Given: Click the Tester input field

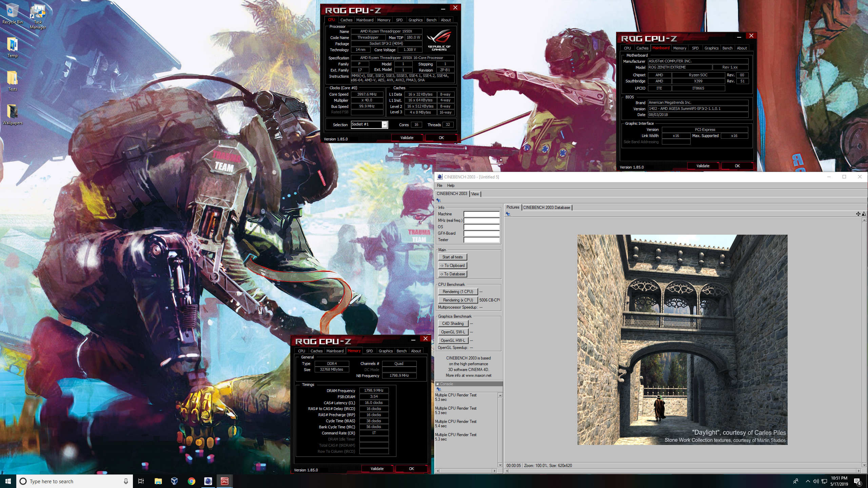Looking at the screenshot, I should coord(481,240).
